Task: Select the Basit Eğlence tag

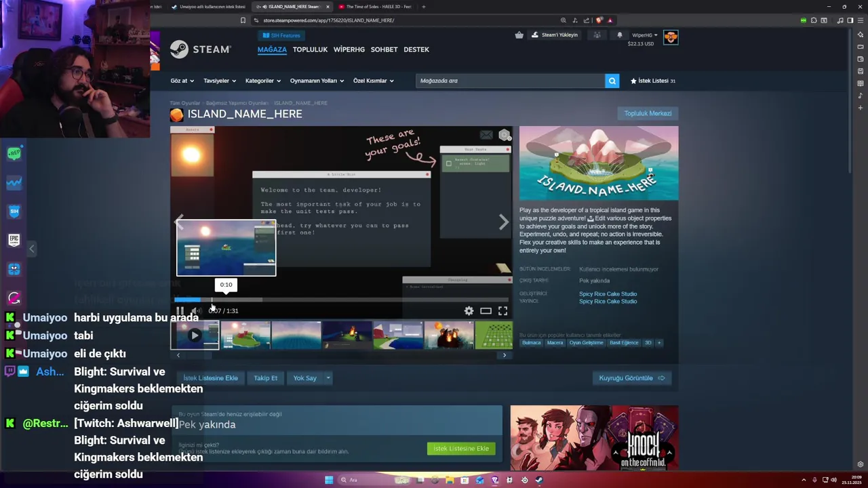Action: click(624, 343)
